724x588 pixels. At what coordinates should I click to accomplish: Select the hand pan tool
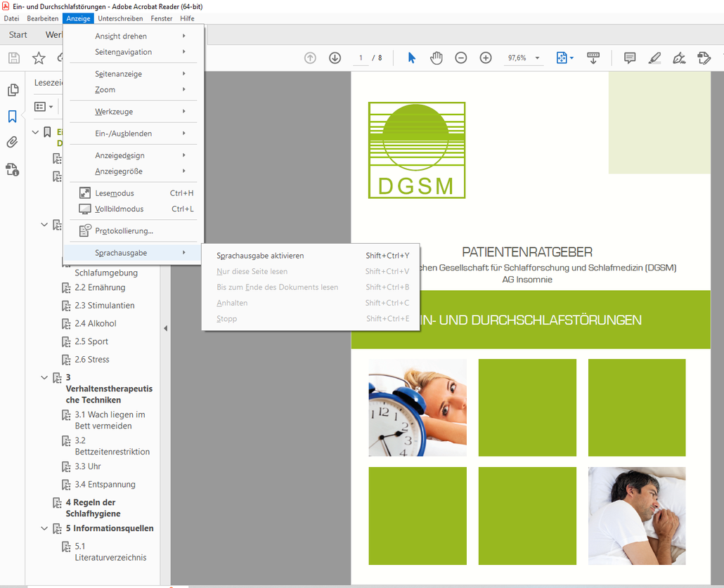point(437,58)
